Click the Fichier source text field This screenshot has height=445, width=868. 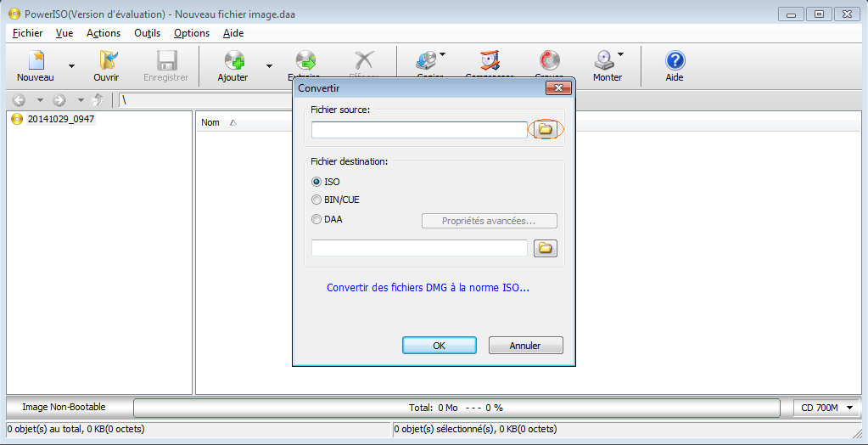click(x=419, y=130)
